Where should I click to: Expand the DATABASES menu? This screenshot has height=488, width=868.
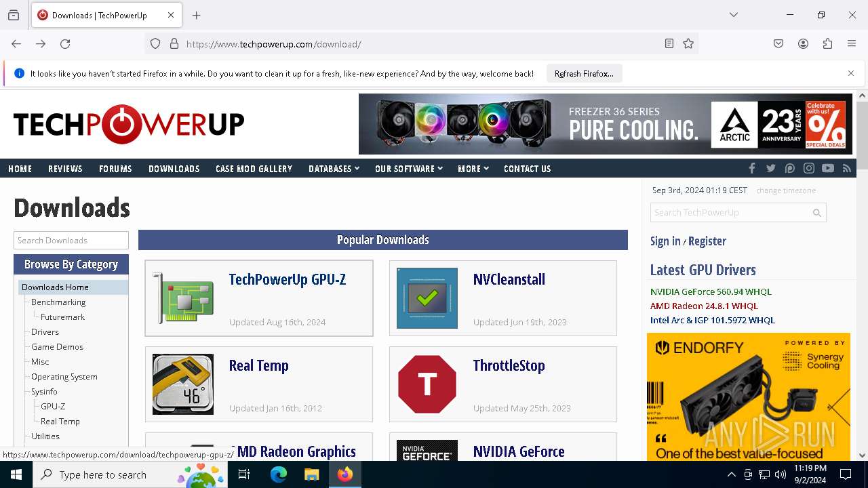pyautogui.click(x=334, y=169)
